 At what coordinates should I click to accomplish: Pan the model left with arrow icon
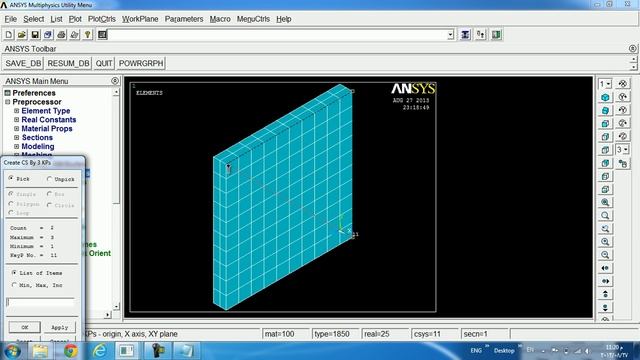point(605,268)
